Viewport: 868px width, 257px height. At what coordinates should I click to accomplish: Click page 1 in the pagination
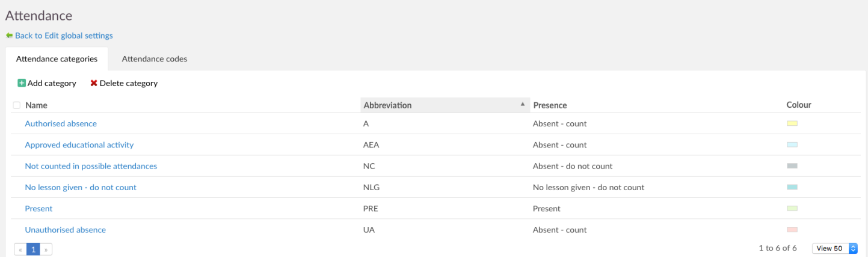click(x=34, y=249)
